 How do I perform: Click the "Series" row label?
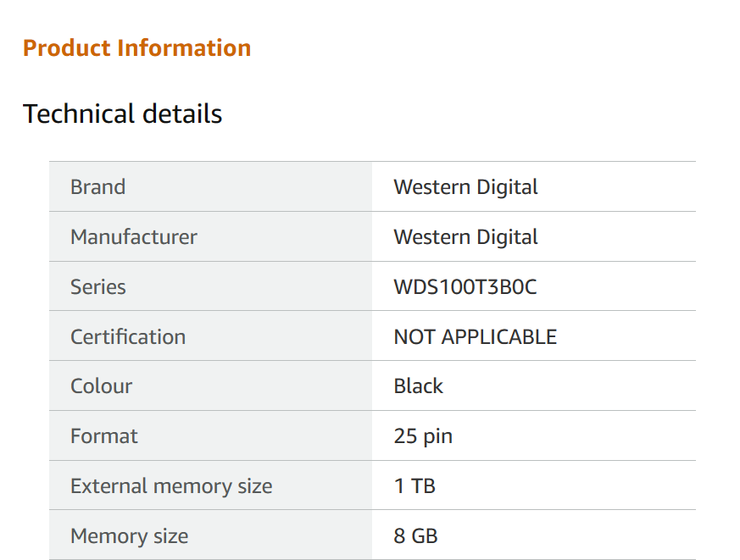click(98, 287)
